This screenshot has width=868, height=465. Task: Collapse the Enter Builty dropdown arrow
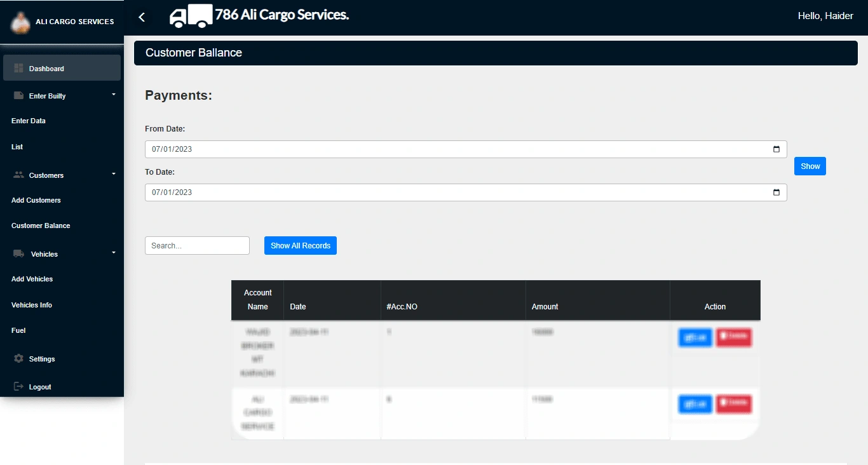click(x=114, y=94)
